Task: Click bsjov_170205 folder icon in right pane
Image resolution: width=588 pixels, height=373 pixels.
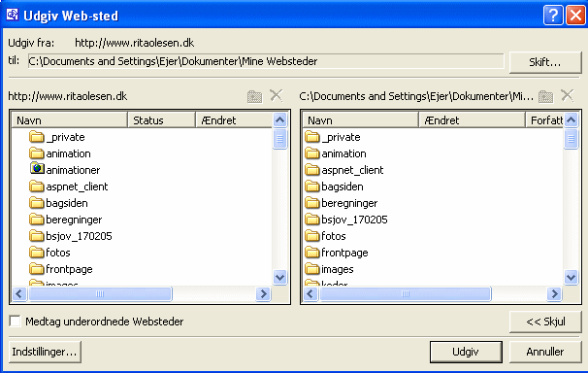Action: tap(312, 220)
